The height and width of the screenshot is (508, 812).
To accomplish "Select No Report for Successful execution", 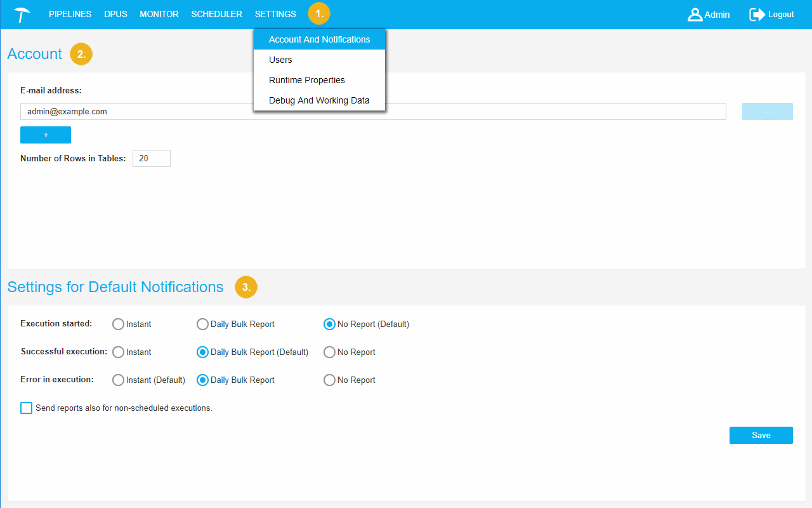I will click(329, 352).
